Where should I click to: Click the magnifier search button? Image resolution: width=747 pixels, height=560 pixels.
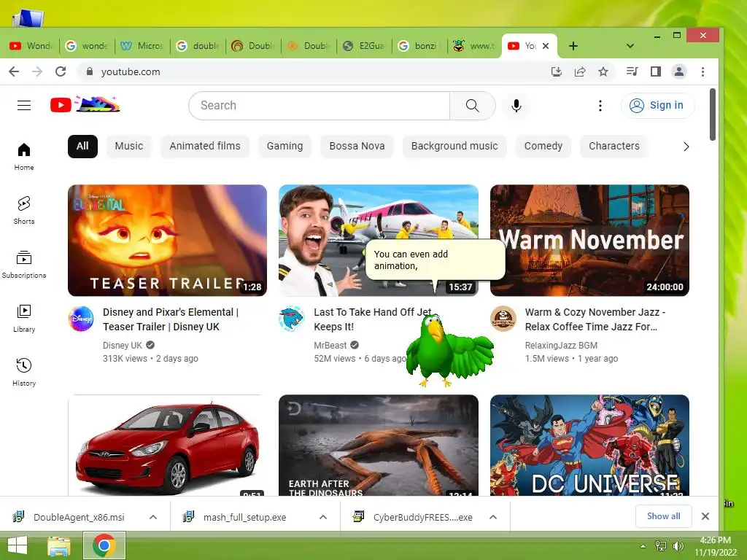(472, 105)
